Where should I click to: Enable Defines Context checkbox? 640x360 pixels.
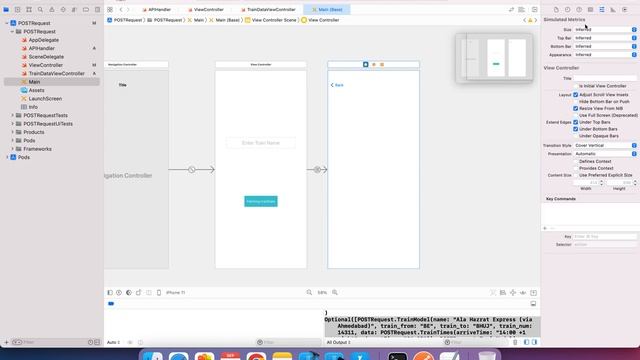point(576,162)
